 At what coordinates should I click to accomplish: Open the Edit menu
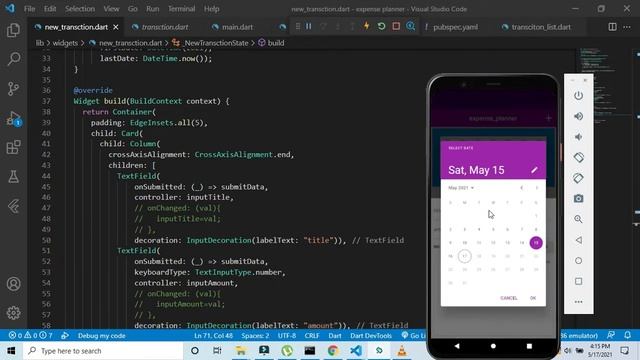click(x=50, y=9)
